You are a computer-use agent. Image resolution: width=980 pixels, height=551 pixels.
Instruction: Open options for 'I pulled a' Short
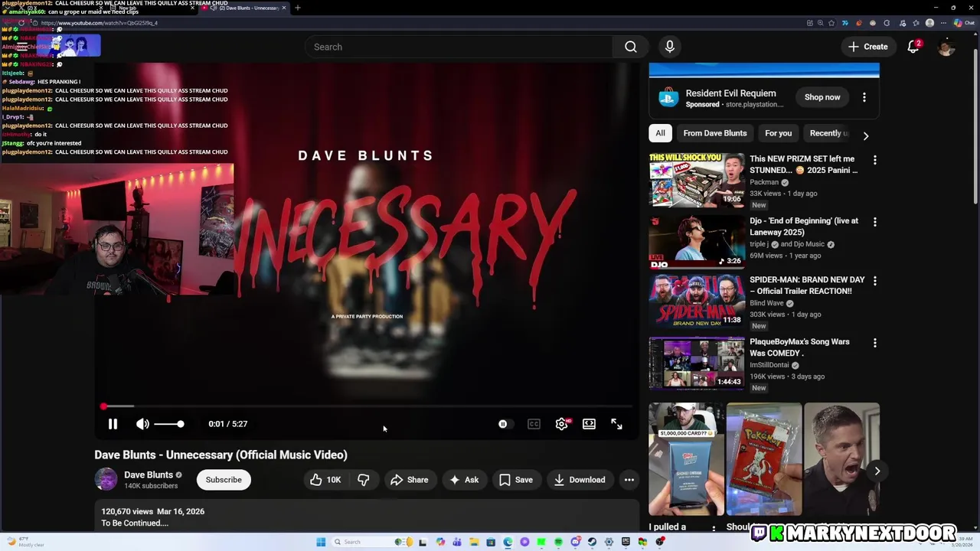point(714,528)
